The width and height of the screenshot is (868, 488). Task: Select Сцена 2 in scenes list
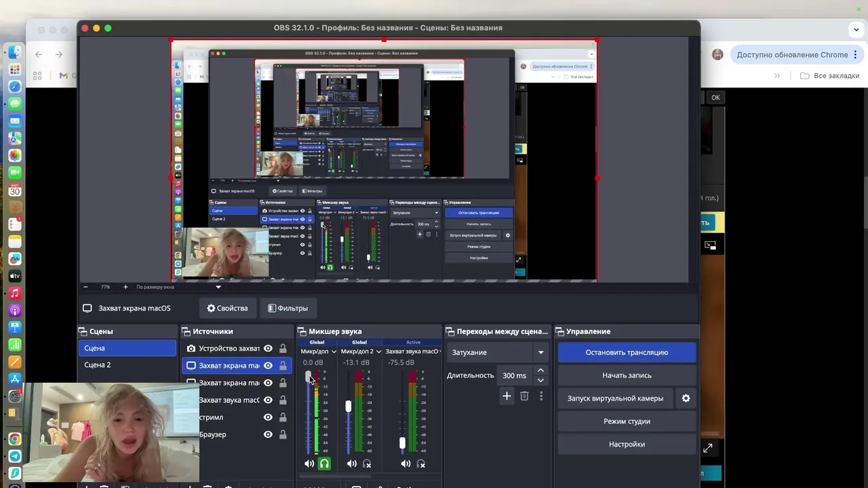(127, 365)
